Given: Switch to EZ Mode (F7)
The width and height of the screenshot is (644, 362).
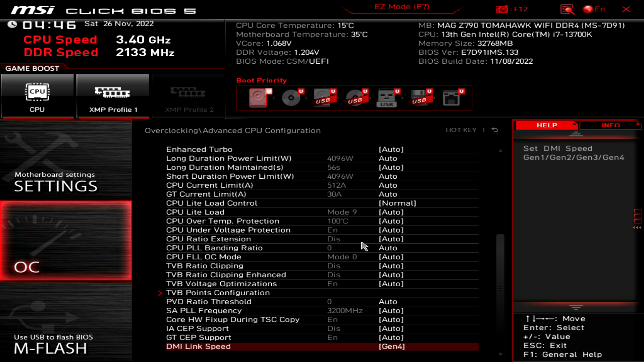Looking at the screenshot, I should tap(402, 7).
